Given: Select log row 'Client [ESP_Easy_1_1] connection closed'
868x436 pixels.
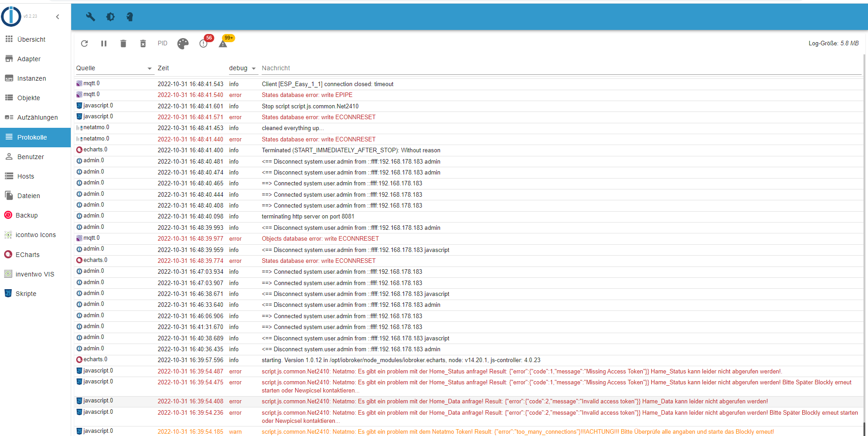Looking at the screenshot, I should (469, 84).
